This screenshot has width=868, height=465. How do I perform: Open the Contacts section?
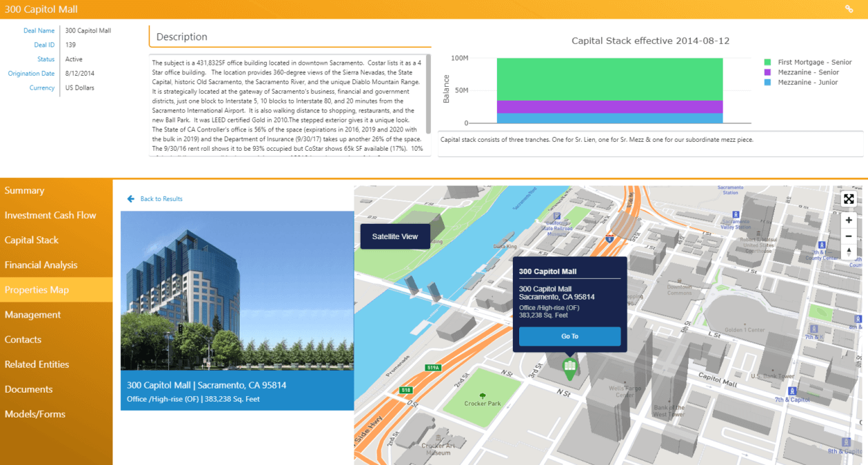point(57,340)
